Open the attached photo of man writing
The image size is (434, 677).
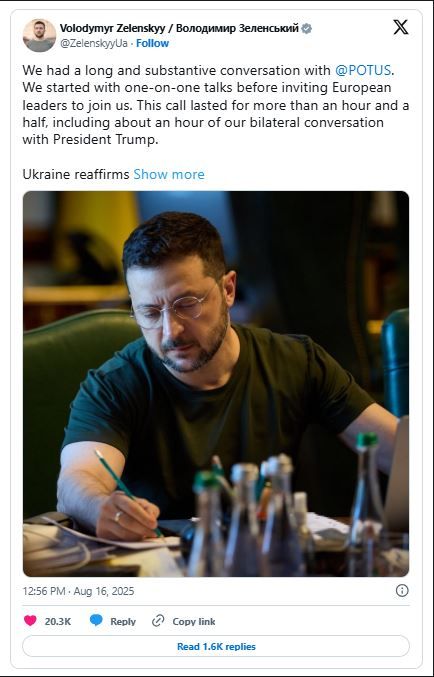[216, 384]
